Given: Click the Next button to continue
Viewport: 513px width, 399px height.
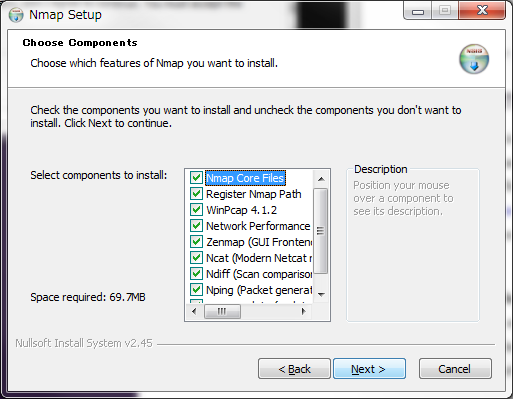Looking at the screenshot, I should coord(369,369).
